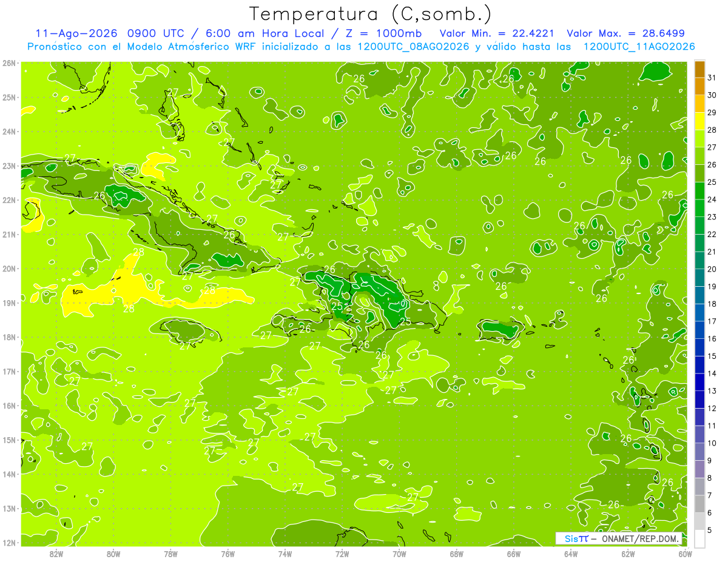
Task: Click the latitude axis label "14N"
Action: click(9, 474)
